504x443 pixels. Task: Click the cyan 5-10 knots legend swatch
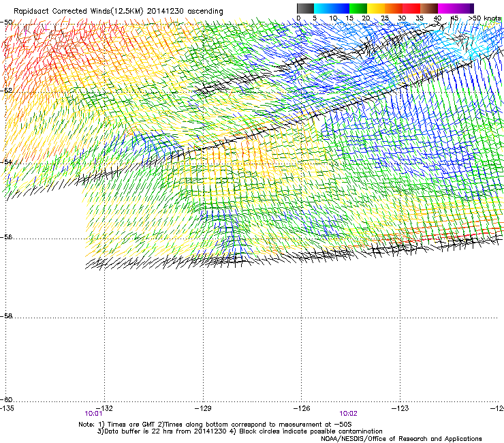coord(323,8)
